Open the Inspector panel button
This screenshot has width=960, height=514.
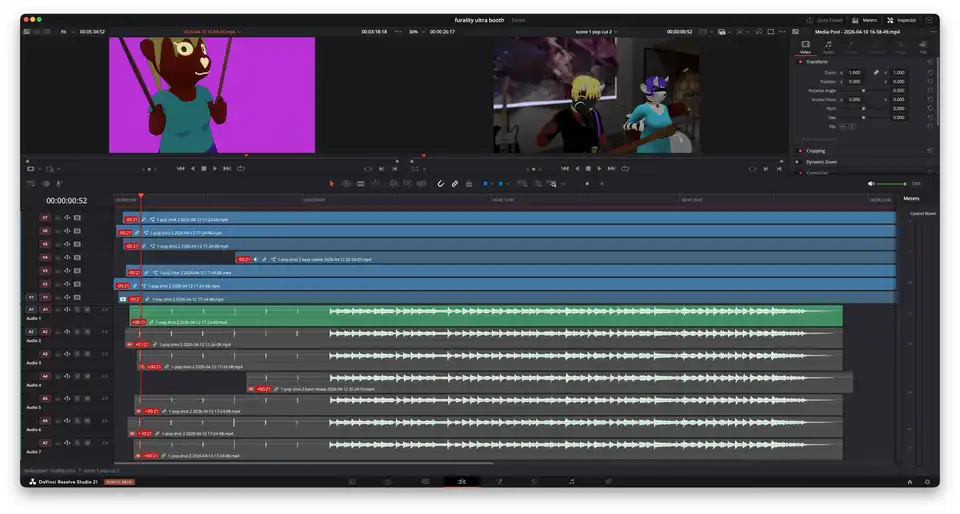pyautogui.click(x=902, y=20)
